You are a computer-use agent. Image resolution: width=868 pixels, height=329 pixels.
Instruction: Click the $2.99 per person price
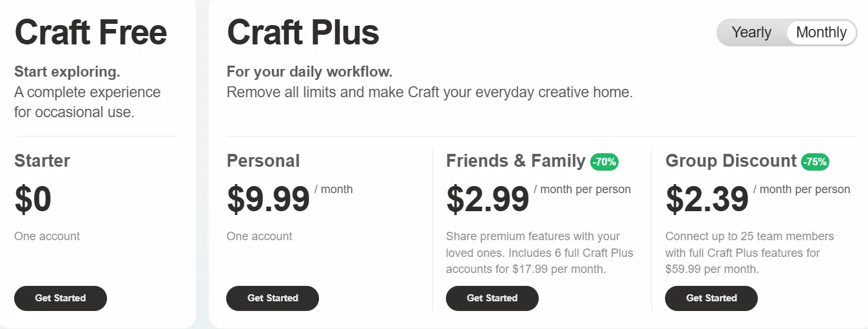coord(487,199)
